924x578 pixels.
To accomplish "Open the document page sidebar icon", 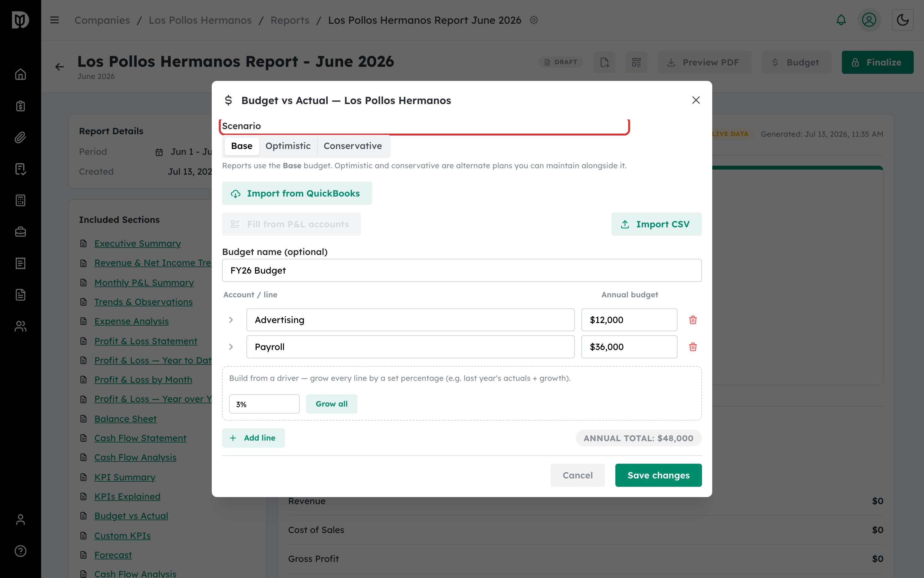I will (x=20, y=295).
